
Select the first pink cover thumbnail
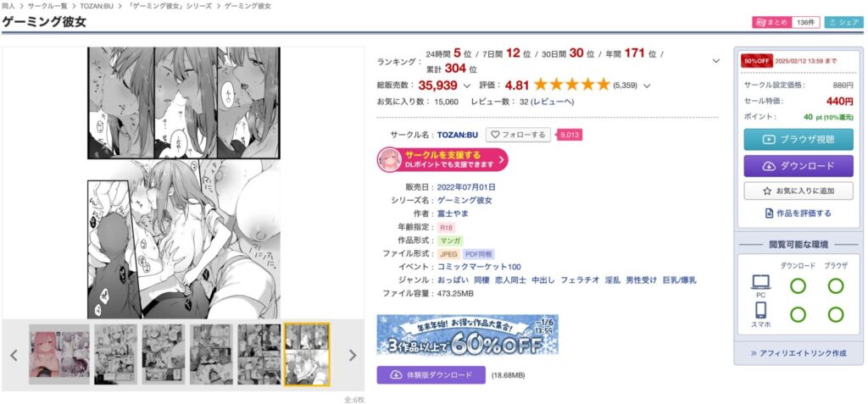point(59,355)
